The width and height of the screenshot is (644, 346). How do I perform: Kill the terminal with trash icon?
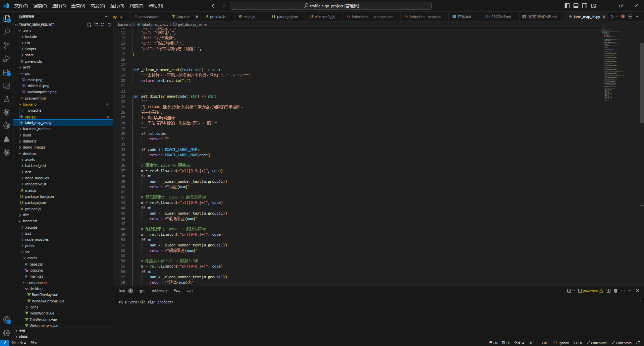(x=615, y=291)
